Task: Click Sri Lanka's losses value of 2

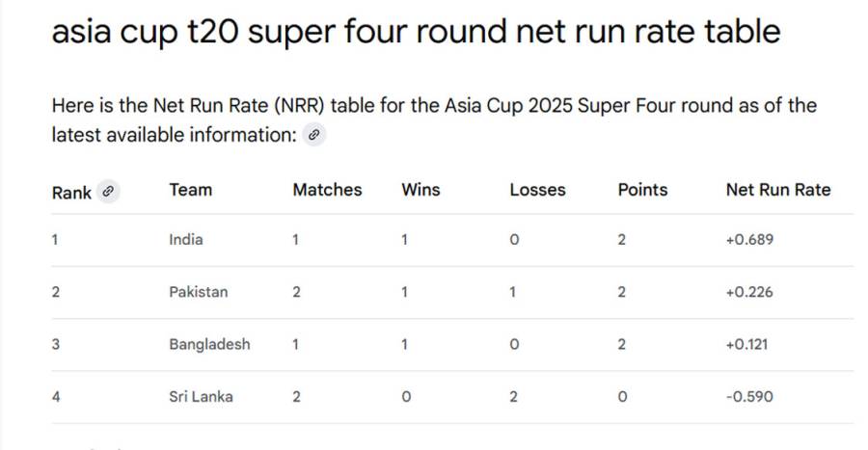Action: point(514,396)
